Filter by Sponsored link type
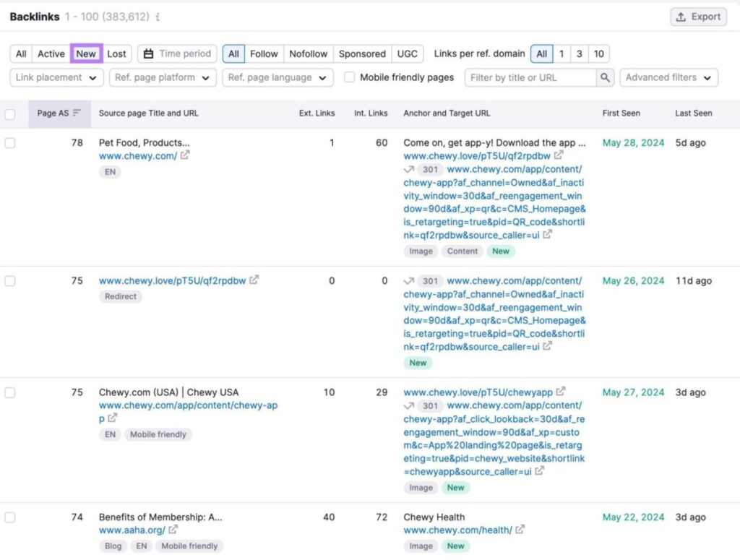 click(362, 53)
